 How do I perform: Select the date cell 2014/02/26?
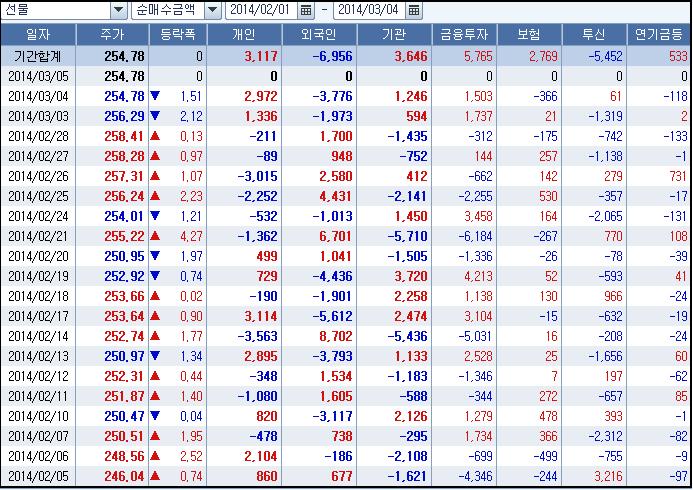coord(38,176)
